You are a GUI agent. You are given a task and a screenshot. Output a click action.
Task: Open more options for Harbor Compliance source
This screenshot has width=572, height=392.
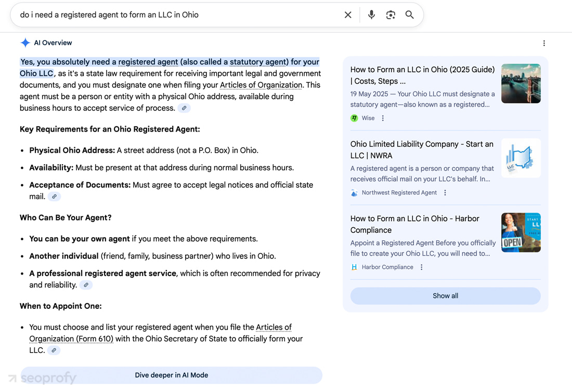click(422, 267)
